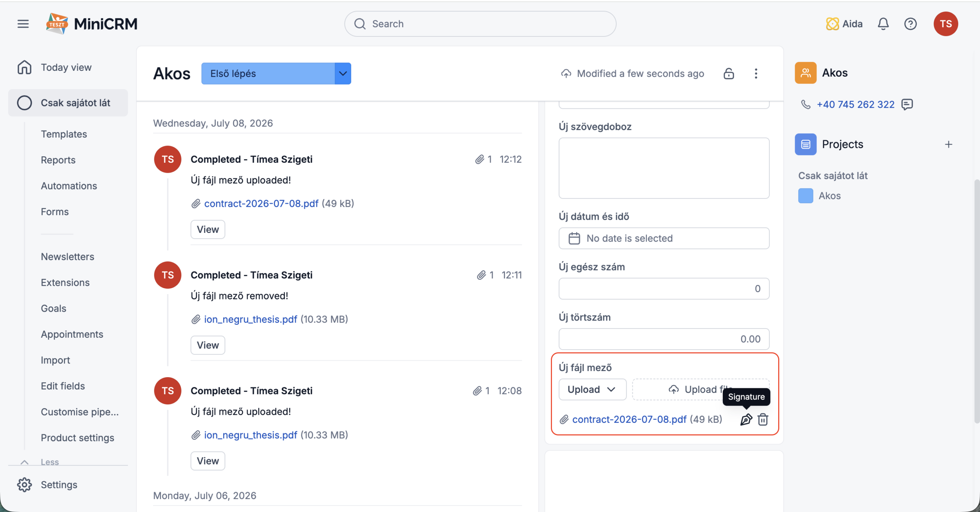The height and width of the screenshot is (512, 980).
Task: Open the hamburger navigation menu
Action: [x=23, y=24]
